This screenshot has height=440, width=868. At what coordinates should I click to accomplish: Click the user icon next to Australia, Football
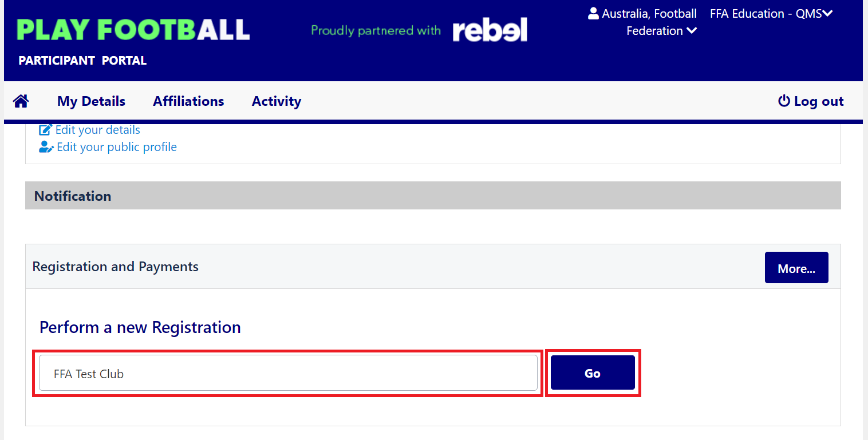tap(592, 13)
